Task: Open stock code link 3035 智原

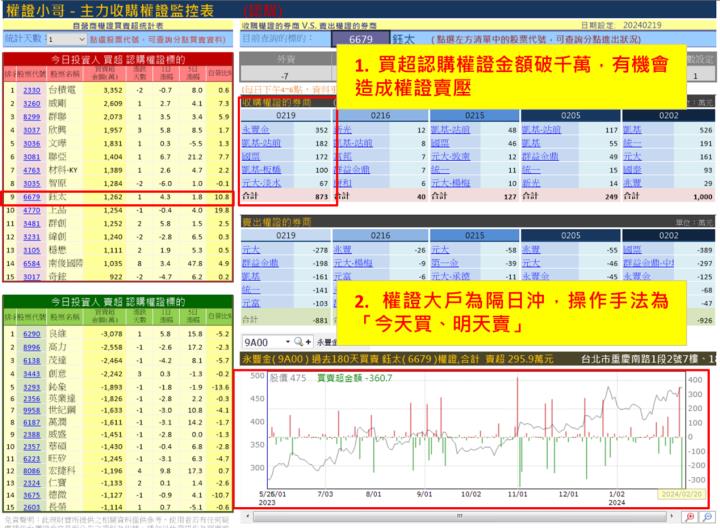Action: coord(32,184)
